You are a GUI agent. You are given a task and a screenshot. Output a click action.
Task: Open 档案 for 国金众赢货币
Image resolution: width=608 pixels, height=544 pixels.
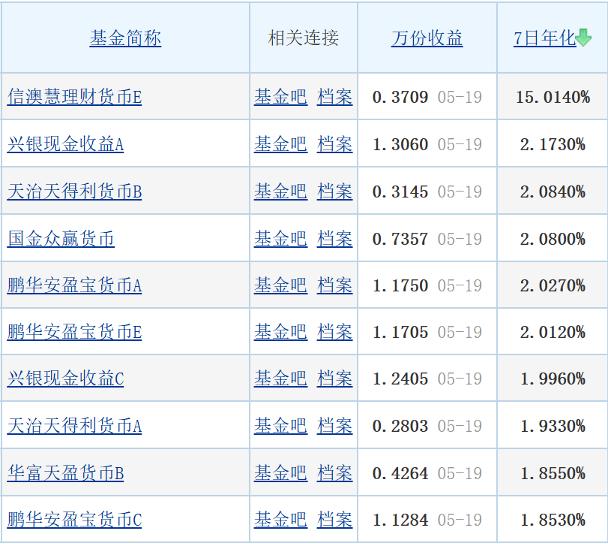(335, 238)
